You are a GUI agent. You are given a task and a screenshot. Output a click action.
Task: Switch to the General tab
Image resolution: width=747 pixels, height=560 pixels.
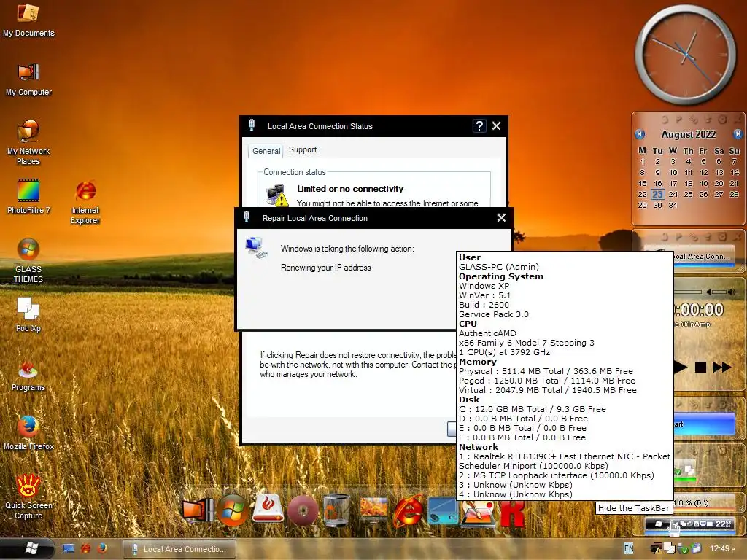pyautogui.click(x=266, y=150)
